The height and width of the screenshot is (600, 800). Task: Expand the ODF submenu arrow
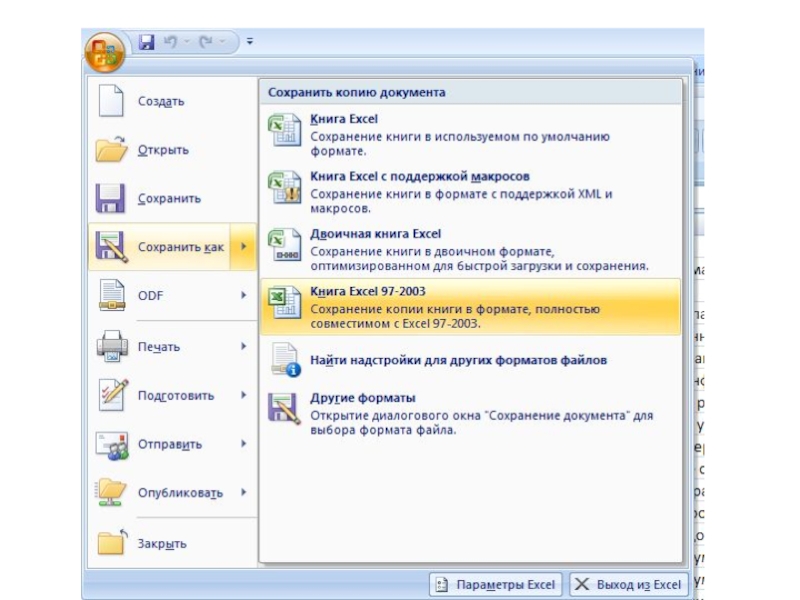[x=243, y=295]
